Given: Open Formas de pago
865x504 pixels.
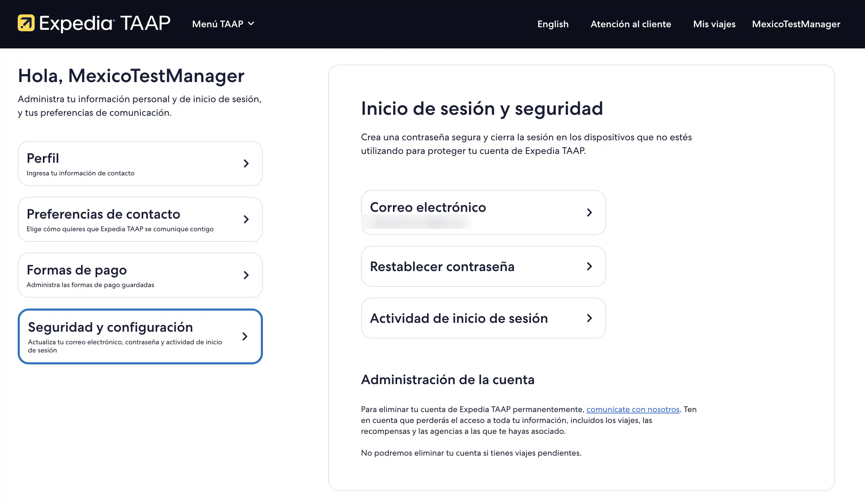Looking at the screenshot, I should click(x=140, y=275).
